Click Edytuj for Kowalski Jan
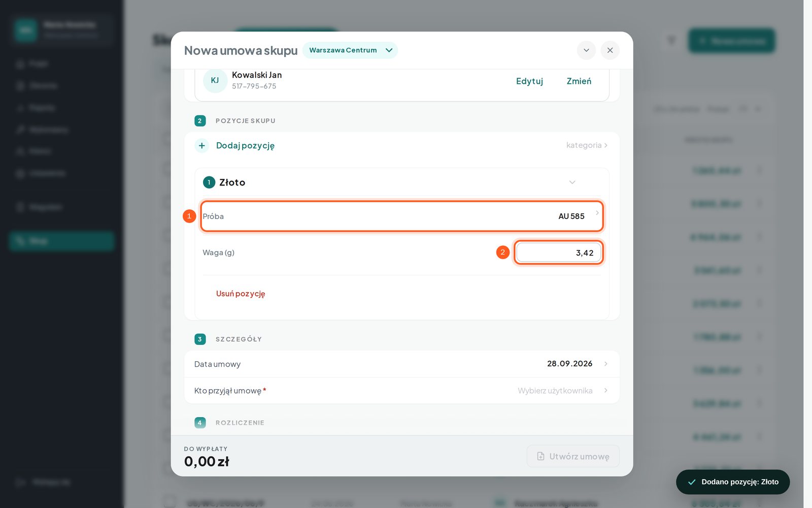Viewport: 812px width, 508px height. point(529,81)
